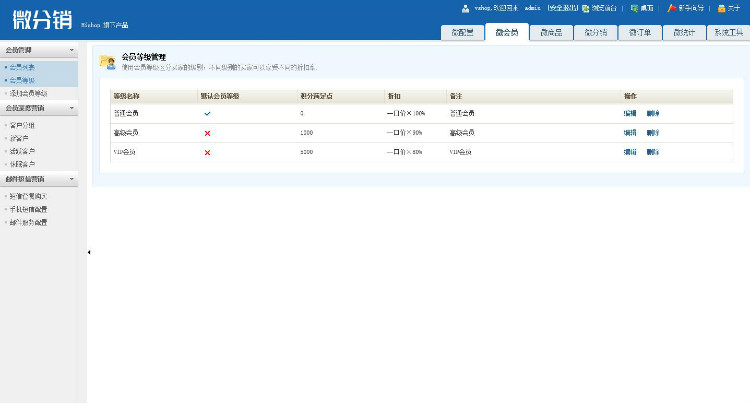The height and width of the screenshot is (403, 750).
Task: Click 删除 link for VIP会员 row
Action: (x=653, y=152)
